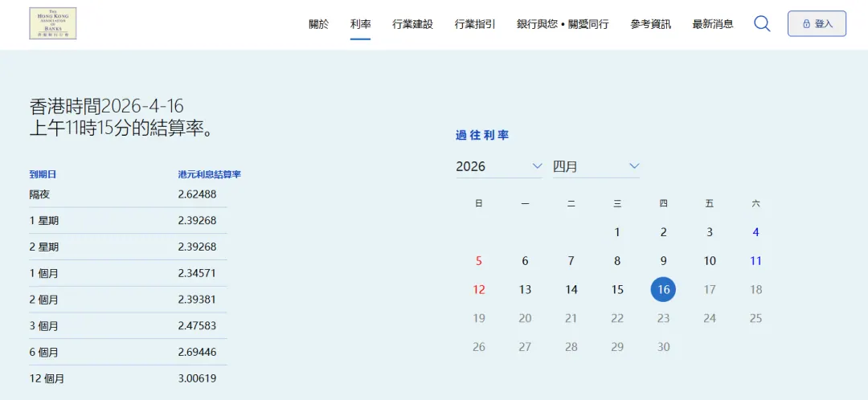Click the highlighted date 16
The width and height of the screenshot is (868, 400).
[663, 289]
